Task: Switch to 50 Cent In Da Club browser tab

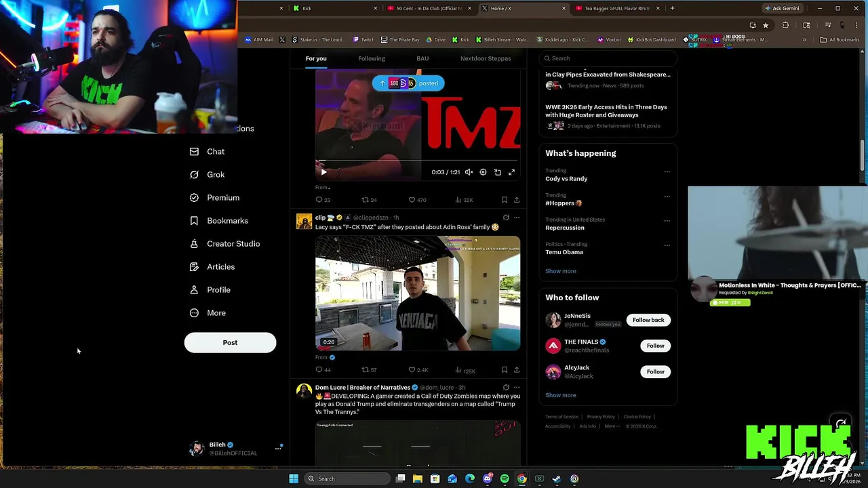Action: click(x=427, y=8)
